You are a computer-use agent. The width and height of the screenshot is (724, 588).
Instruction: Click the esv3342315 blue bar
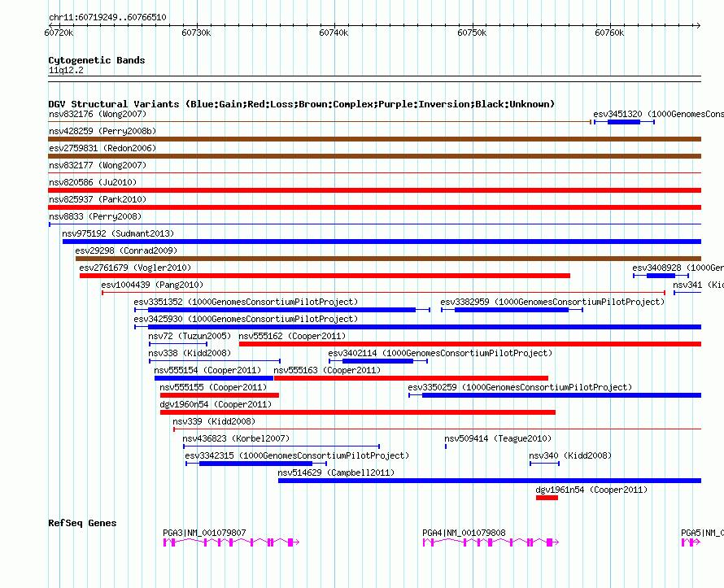click(x=256, y=464)
